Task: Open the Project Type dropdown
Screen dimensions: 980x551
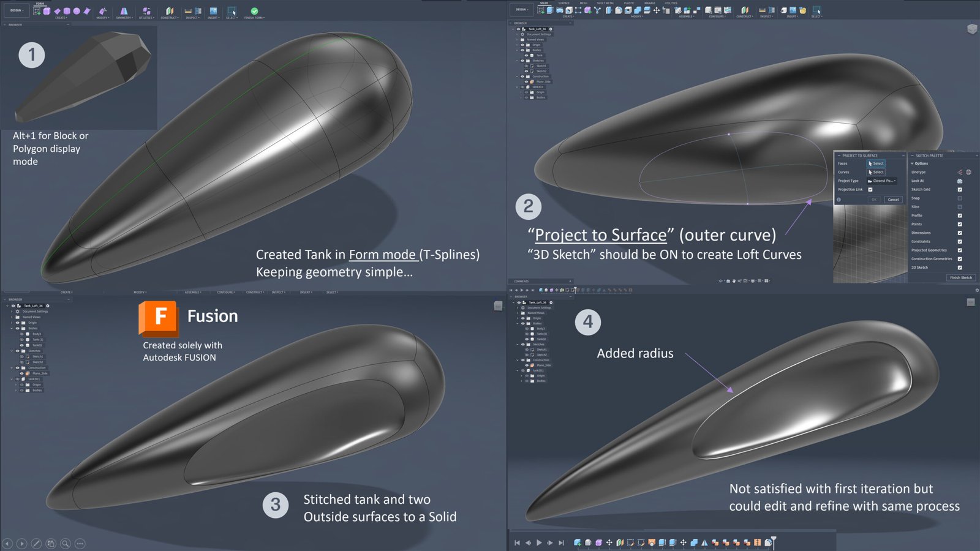Action: pyautogui.click(x=882, y=181)
